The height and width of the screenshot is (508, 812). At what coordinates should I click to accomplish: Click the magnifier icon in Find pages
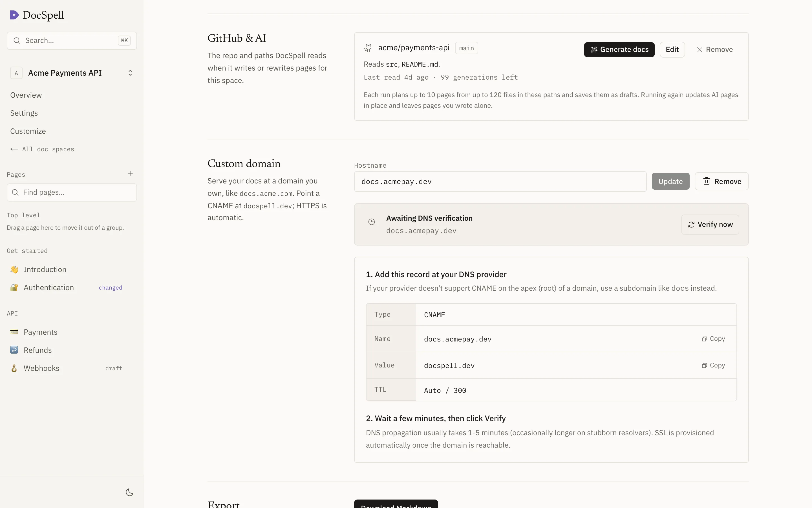coord(15,192)
